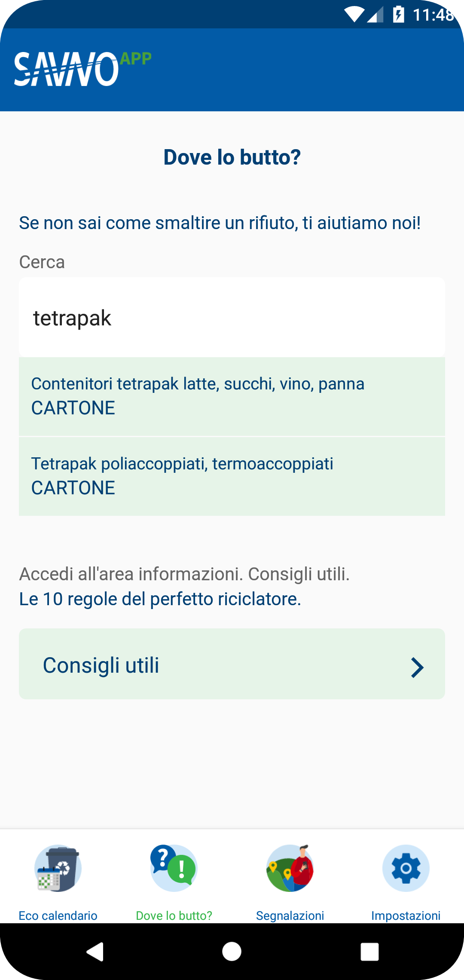Select Tetrapak poliaccoppiati, termoaccoppiati result

(x=232, y=476)
